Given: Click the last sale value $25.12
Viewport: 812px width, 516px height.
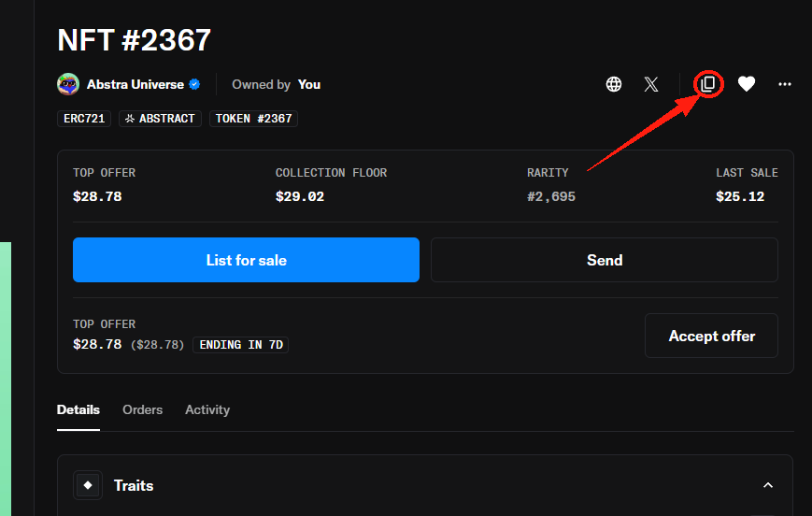Looking at the screenshot, I should pos(740,196).
